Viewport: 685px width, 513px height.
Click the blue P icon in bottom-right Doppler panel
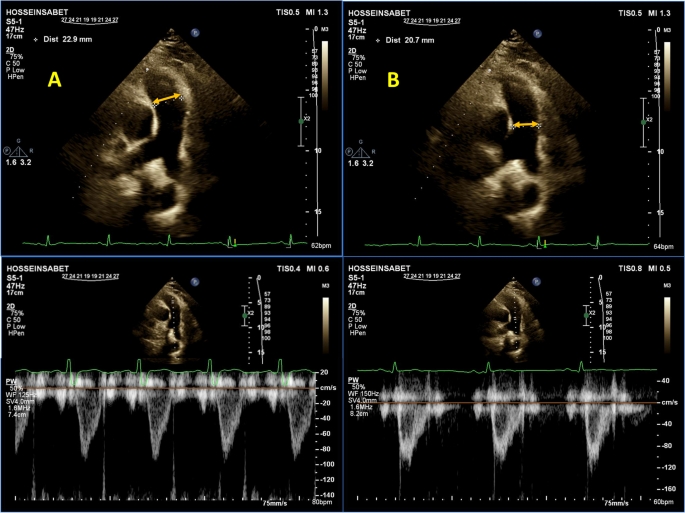pyautogui.click(x=537, y=282)
